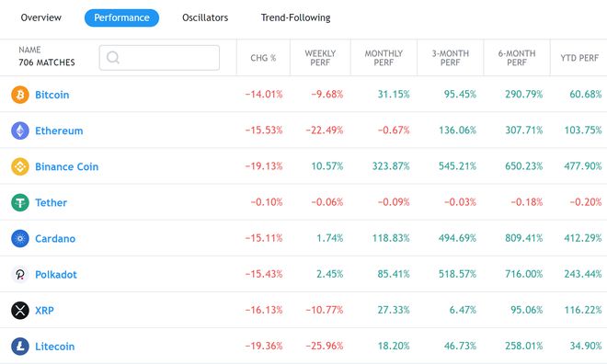Click the Ethereum diamond logo icon

point(20,131)
